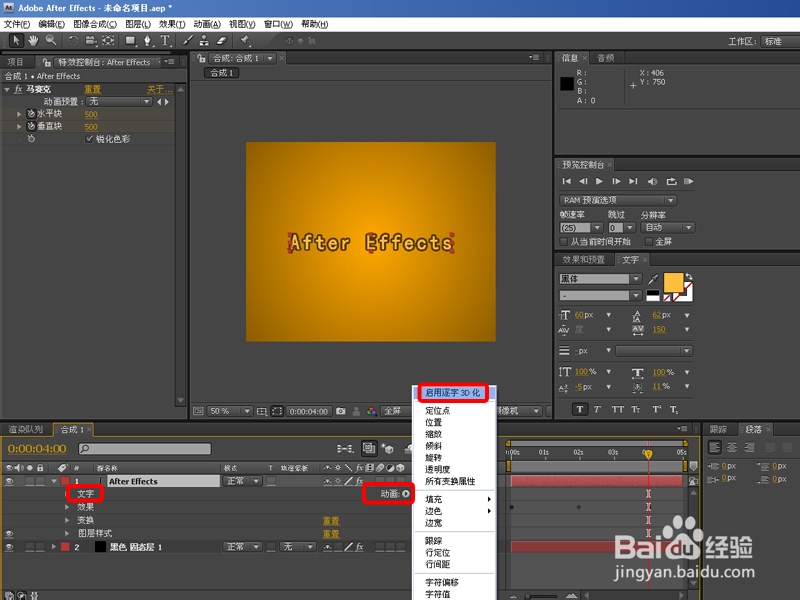Enable 从当前时间开始 checkbox

point(564,241)
